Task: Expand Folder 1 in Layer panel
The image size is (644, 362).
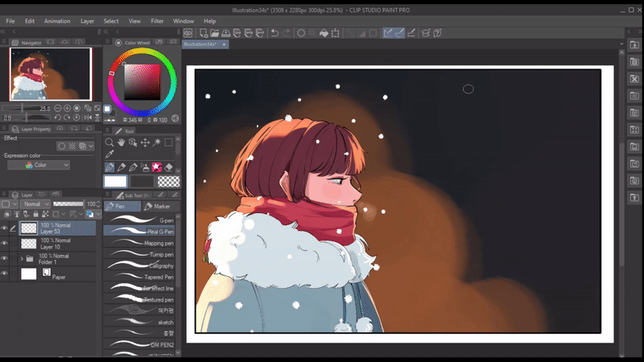Action: [x=22, y=258]
